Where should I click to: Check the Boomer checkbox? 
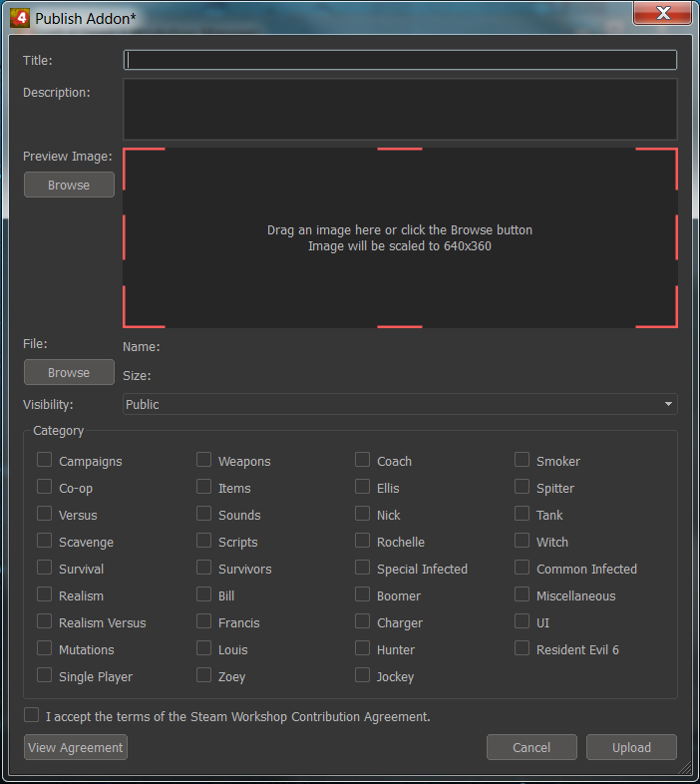coord(363,594)
